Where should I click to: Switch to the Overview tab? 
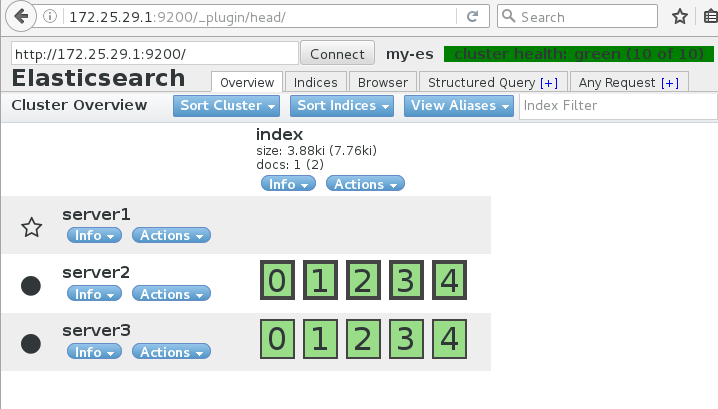(x=247, y=82)
